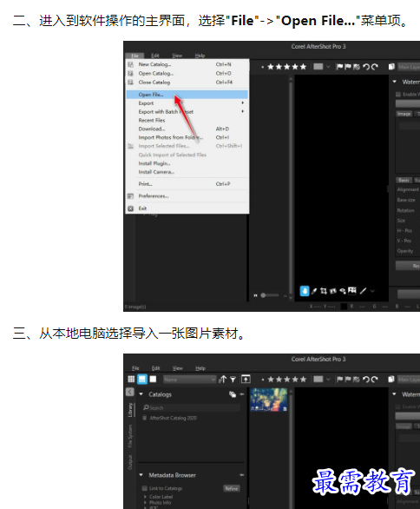Viewport: 420px width, 509px height.
Task: Choose Open Catalog from the File menu
Action: point(187,73)
